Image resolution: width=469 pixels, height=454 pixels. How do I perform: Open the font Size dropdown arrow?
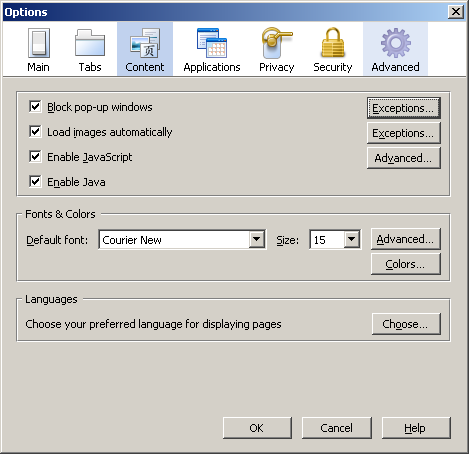coord(352,239)
